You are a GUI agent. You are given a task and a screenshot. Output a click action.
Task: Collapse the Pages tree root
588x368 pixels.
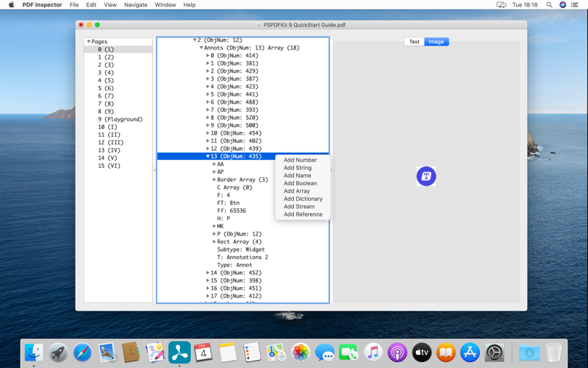[89, 42]
